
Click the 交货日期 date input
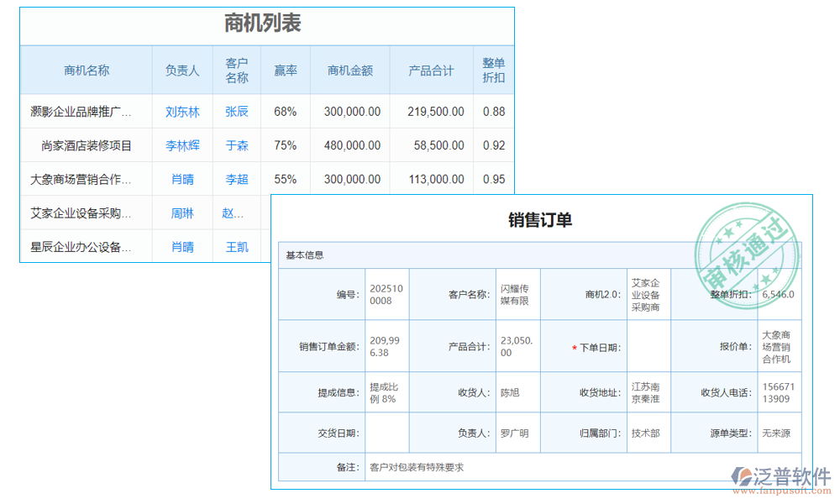point(386,431)
